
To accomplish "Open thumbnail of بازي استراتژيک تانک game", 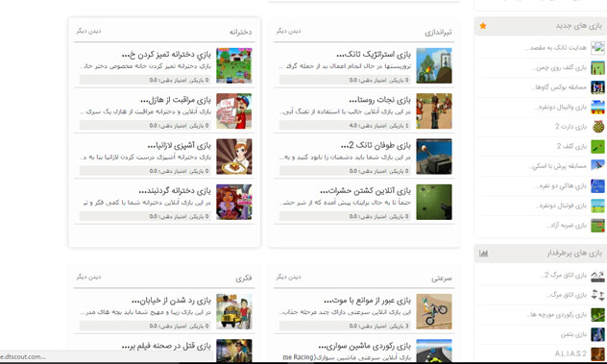I will (434, 65).
